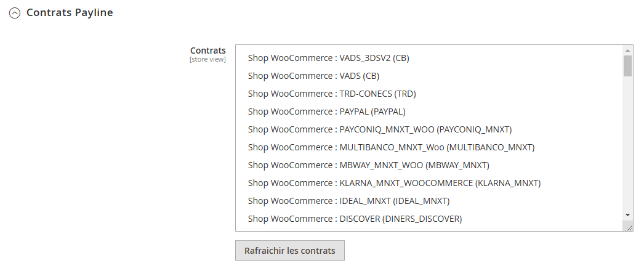This screenshot has width=644, height=268.
Task: Select the VADS (CB) contract option
Action: [x=313, y=76]
